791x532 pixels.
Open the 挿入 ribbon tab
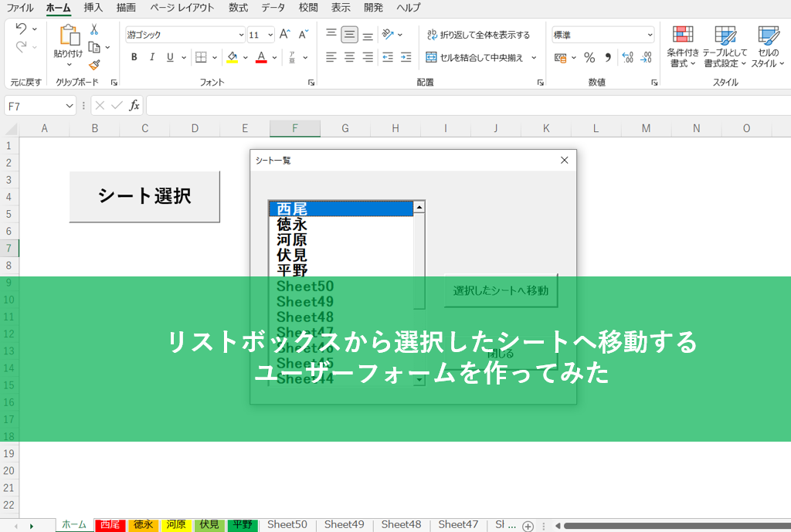point(93,8)
